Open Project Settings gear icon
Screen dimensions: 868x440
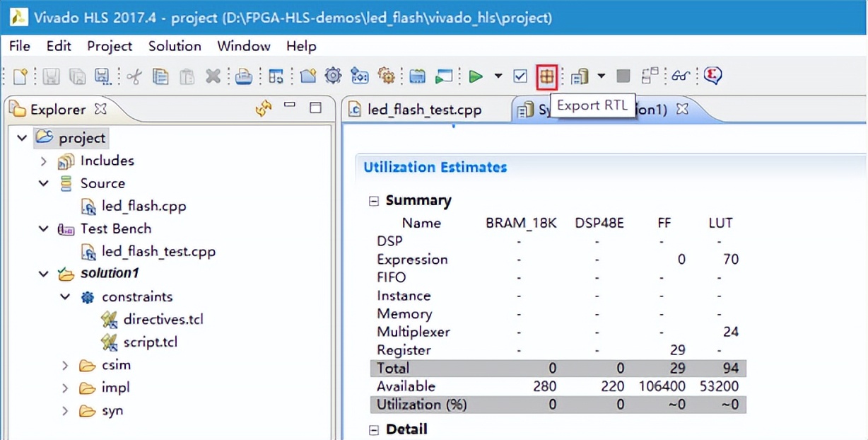333,76
